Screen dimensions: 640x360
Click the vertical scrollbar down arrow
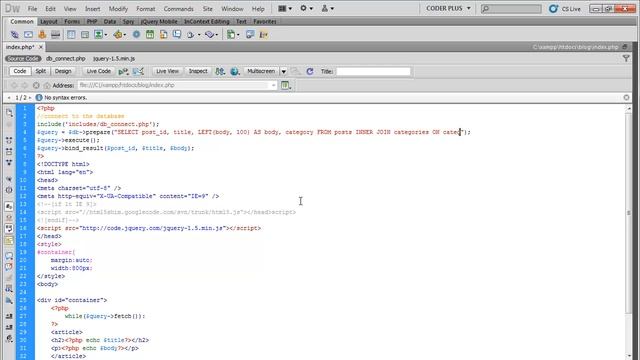[x=629, y=356]
